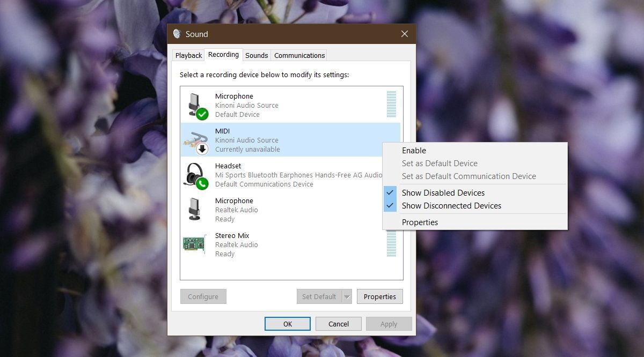This screenshot has width=644, height=357.
Task: Click the speaker icon in the title bar
Action: [x=178, y=33]
